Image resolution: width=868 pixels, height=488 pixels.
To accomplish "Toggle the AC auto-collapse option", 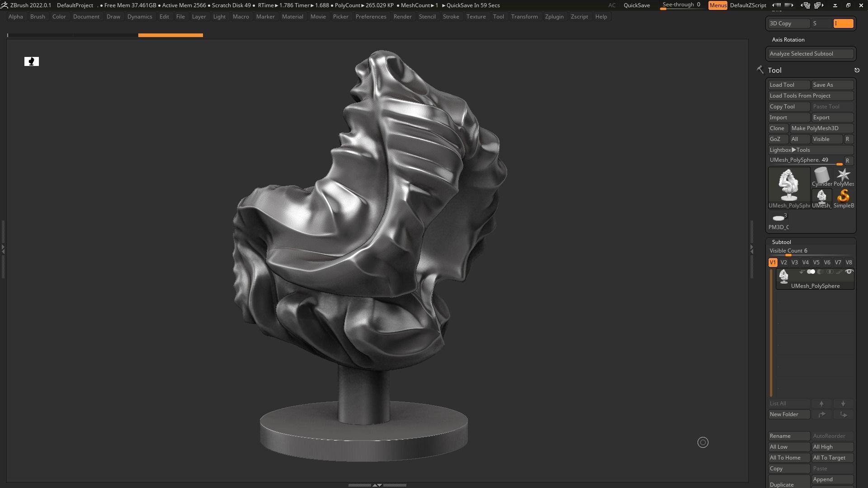I will [612, 5].
